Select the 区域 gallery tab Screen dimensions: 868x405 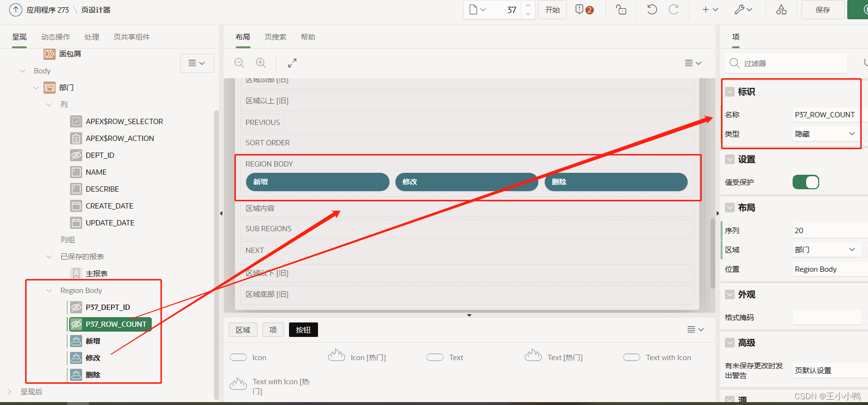tap(243, 330)
